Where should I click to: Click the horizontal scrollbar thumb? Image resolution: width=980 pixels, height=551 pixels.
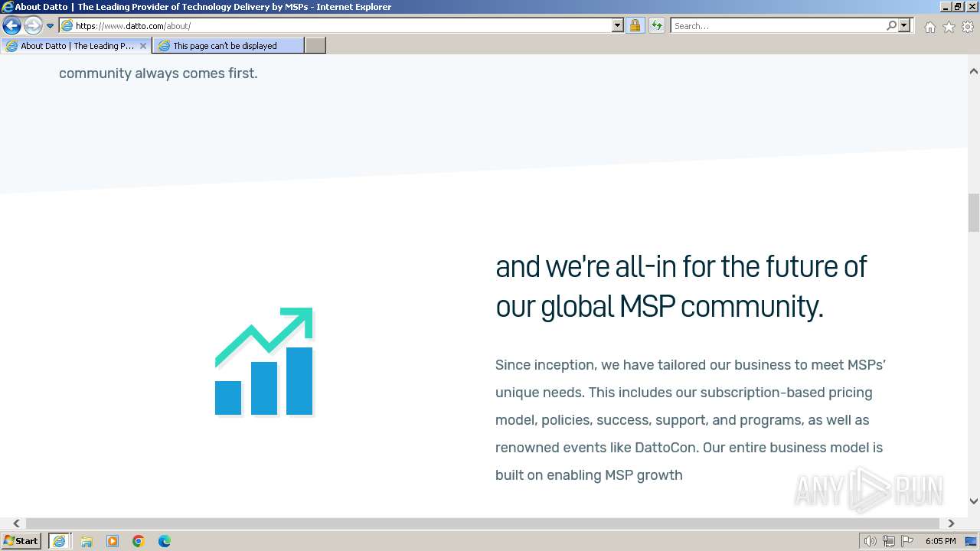(x=482, y=523)
